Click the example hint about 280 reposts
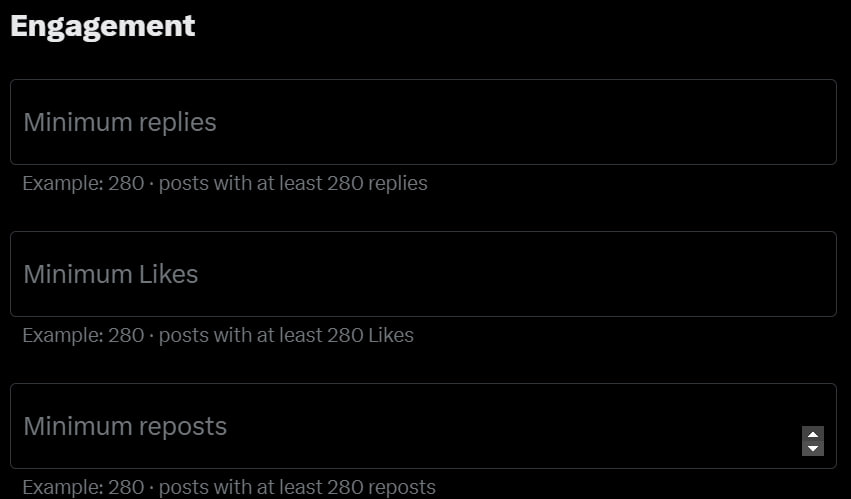The width and height of the screenshot is (851, 499). pyautogui.click(x=229, y=488)
